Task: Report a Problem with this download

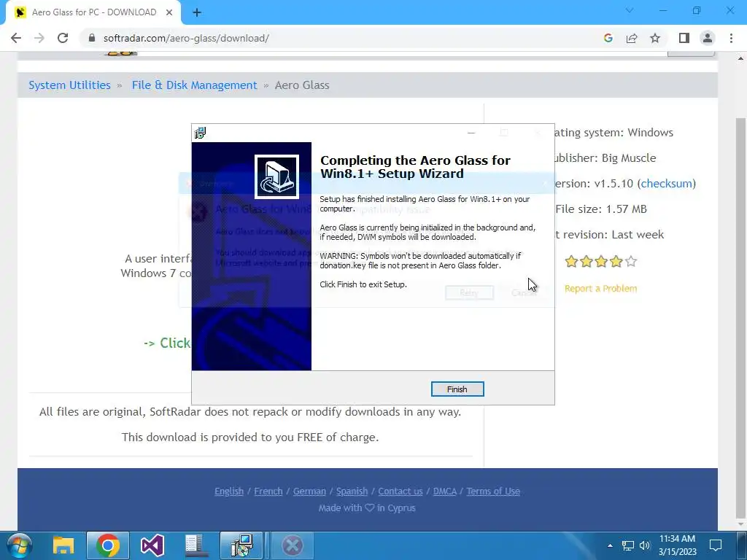Action: 600,289
